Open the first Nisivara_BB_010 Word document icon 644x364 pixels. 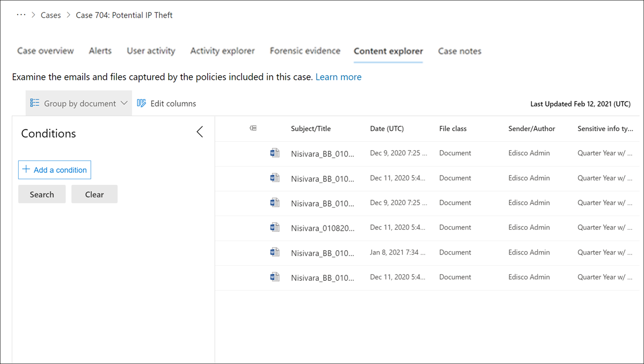click(x=275, y=153)
